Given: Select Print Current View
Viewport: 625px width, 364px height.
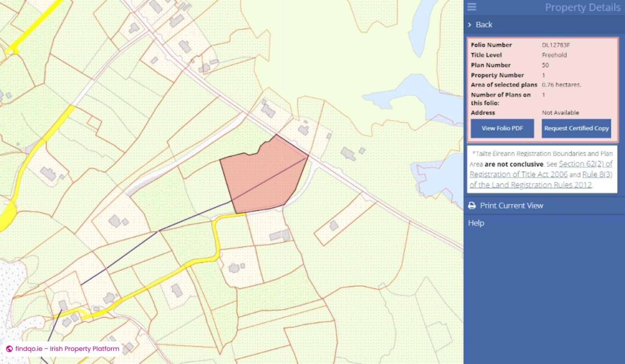Looking at the screenshot, I should pyautogui.click(x=512, y=205).
